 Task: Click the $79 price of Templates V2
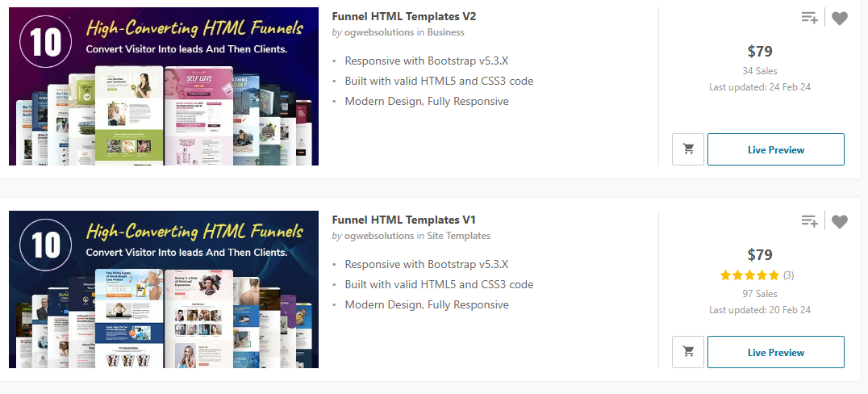[x=760, y=52]
